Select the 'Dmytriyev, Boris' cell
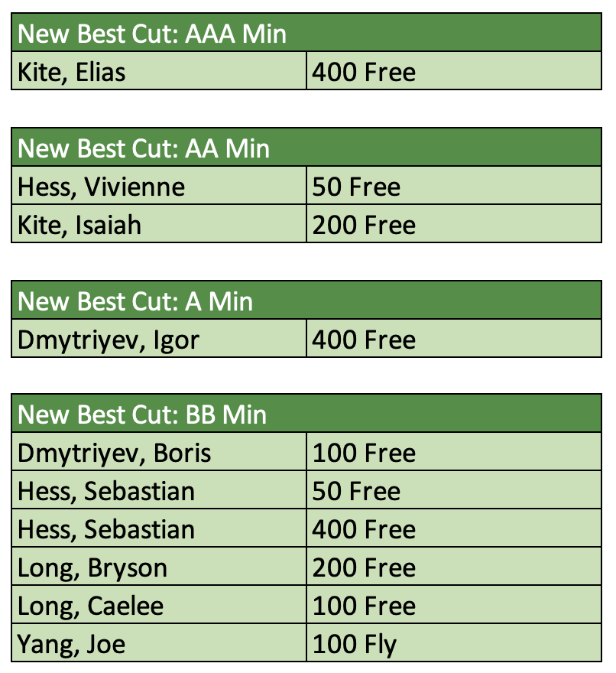This screenshot has height=673, width=616. [115, 454]
